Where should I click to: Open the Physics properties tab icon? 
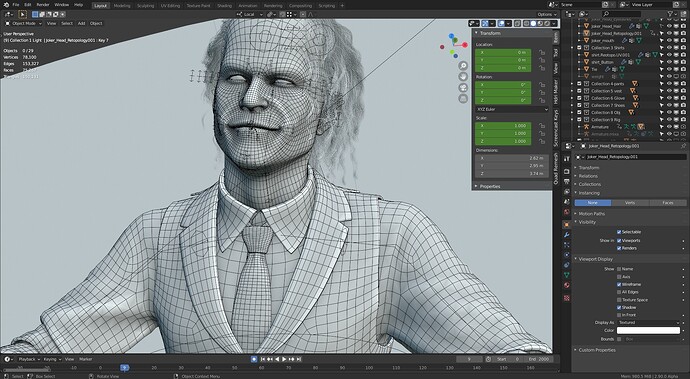coord(567,255)
